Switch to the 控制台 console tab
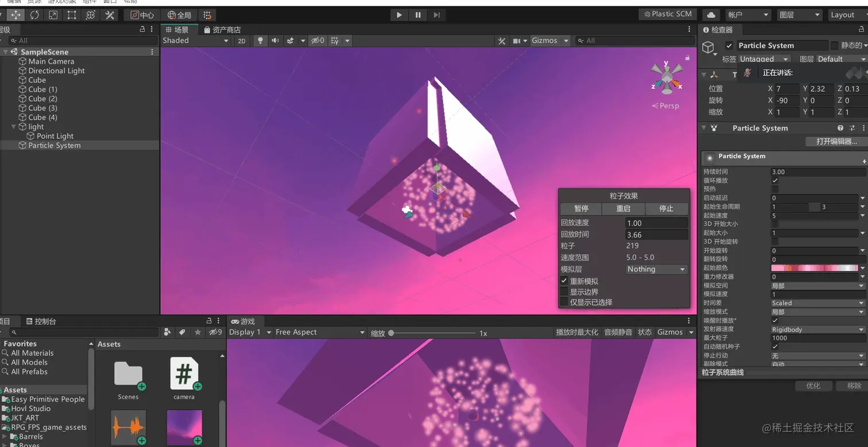 click(x=41, y=321)
